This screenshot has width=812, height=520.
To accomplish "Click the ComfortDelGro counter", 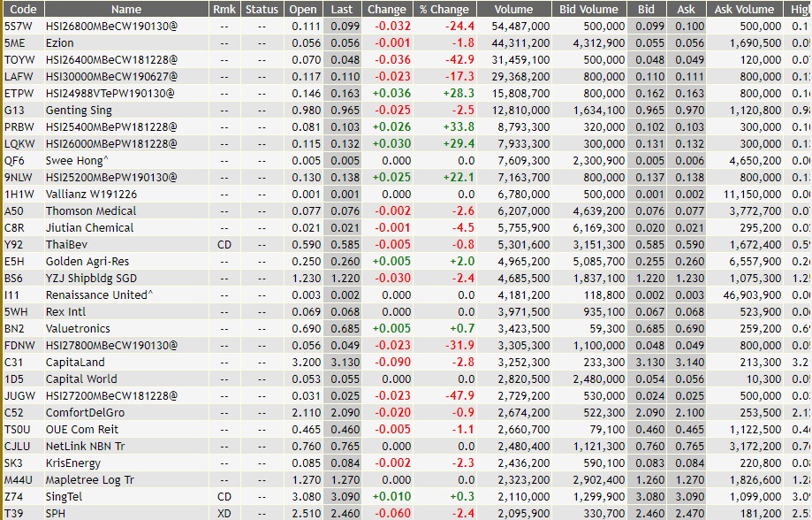I will (x=126, y=412).
